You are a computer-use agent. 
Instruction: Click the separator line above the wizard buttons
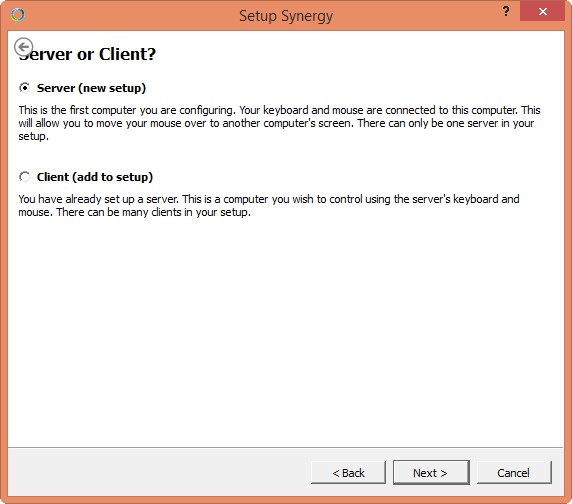[286, 447]
